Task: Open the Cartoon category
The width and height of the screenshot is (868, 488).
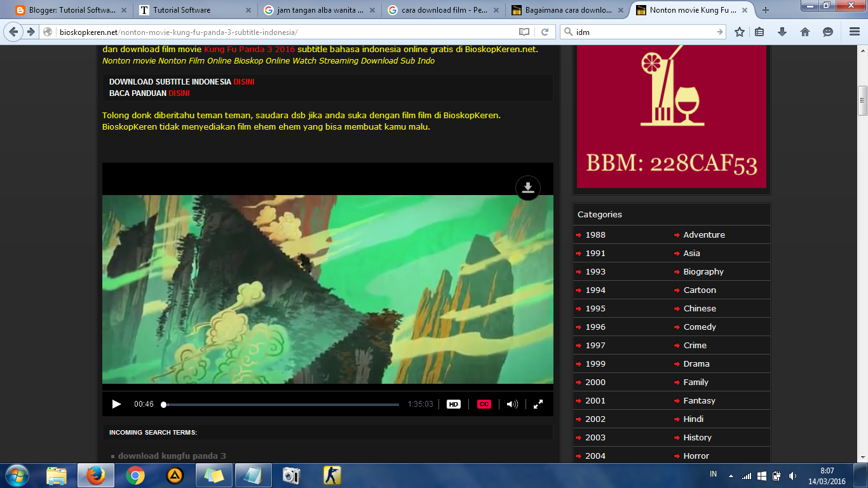Action: [x=700, y=290]
